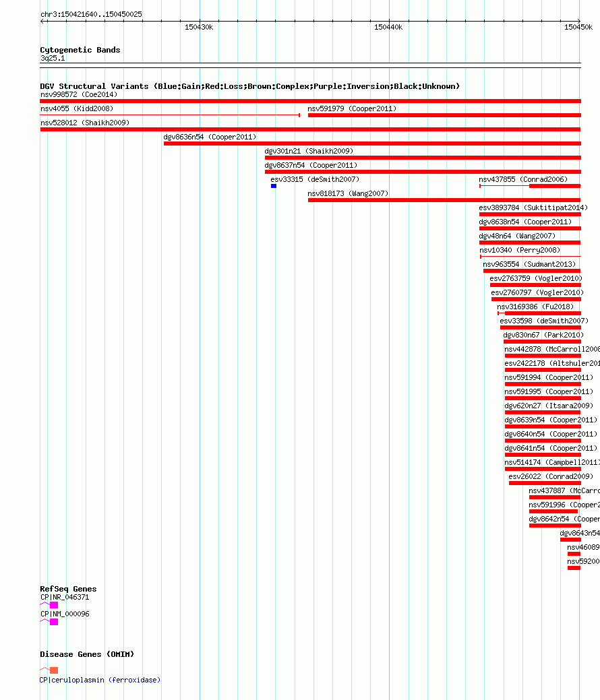This screenshot has width=600, height=700.
Task: Open variant dgv8636n54 (Cooper2011)
Action: (x=210, y=137)
